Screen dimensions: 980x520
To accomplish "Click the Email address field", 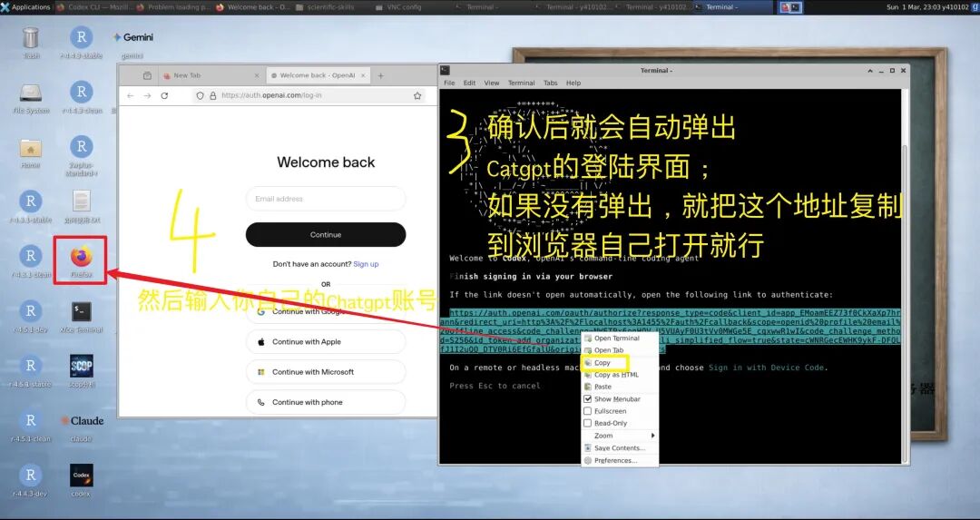I will click(x=326, y=199).
